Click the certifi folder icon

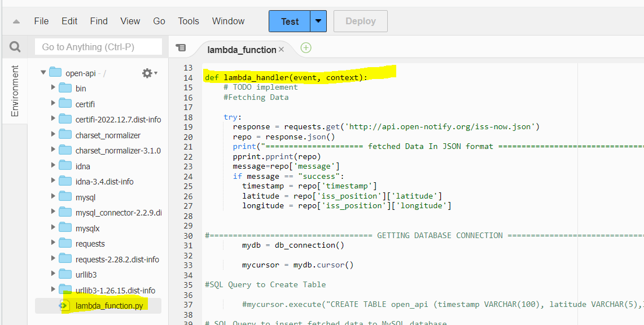point(65,103)
